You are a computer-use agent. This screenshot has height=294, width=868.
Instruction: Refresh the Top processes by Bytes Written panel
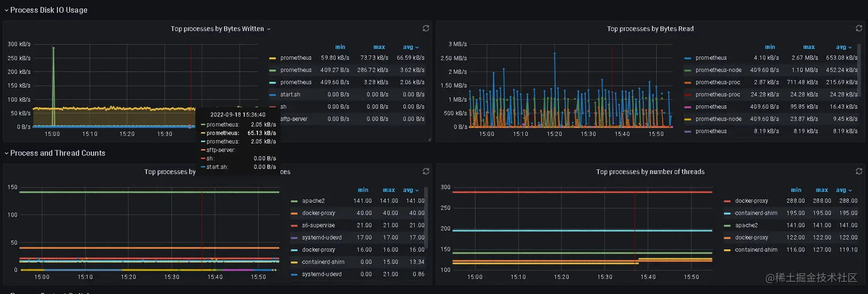pyautogui.click(x=425, y=28)
